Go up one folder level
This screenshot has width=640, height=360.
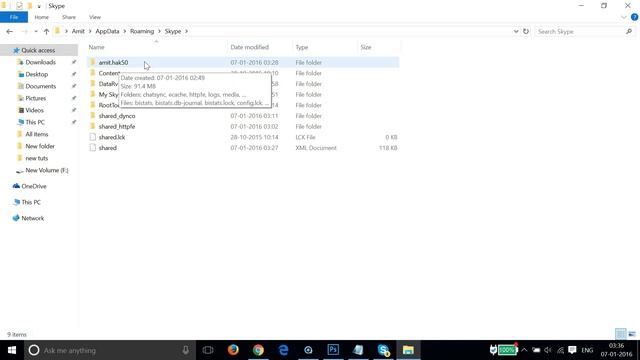(46, 31)
